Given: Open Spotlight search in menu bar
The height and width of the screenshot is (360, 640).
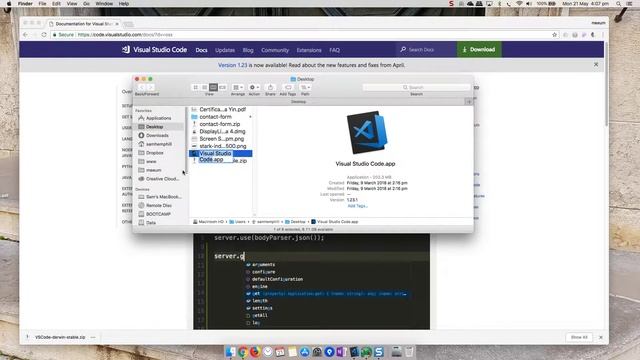Looking at the screenshot, I should pyautogui.click(x=619, y=4).
